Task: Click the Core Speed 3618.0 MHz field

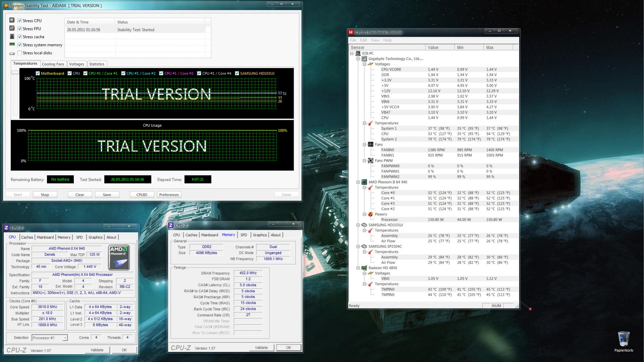Action: click(47, 307)
